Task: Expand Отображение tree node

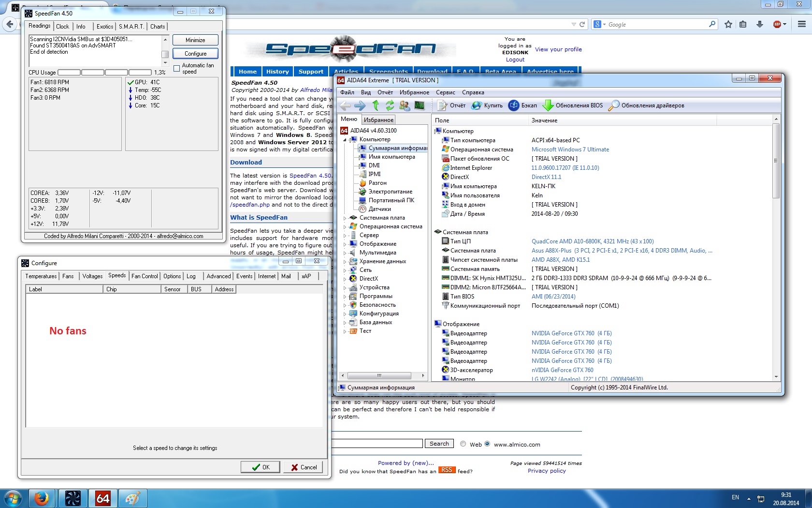Action: tap(345, 244)
